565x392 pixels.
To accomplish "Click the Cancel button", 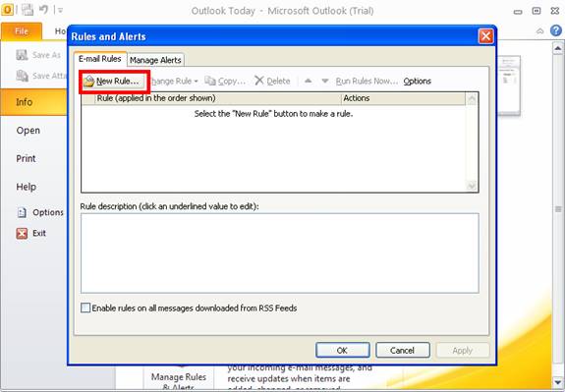I will pos(403,350).
